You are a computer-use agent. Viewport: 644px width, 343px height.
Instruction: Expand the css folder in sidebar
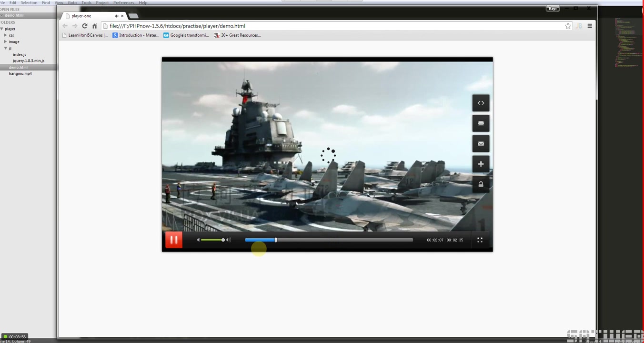pyautogui.click(x=6, y=35)
